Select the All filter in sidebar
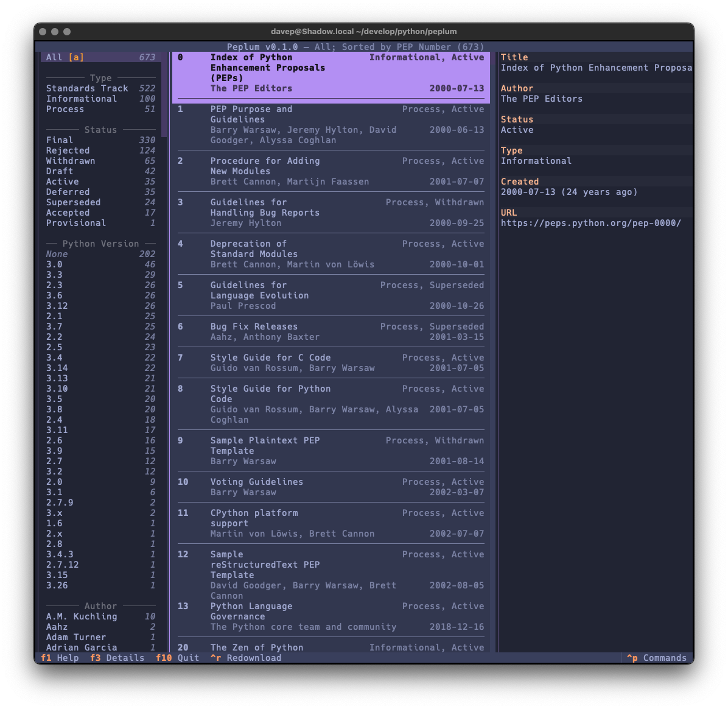 [100, 57]
